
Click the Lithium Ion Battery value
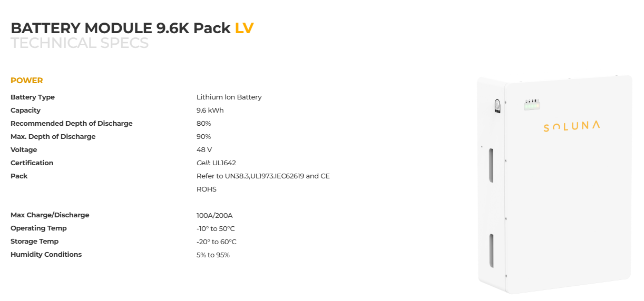tap(229, 97)
